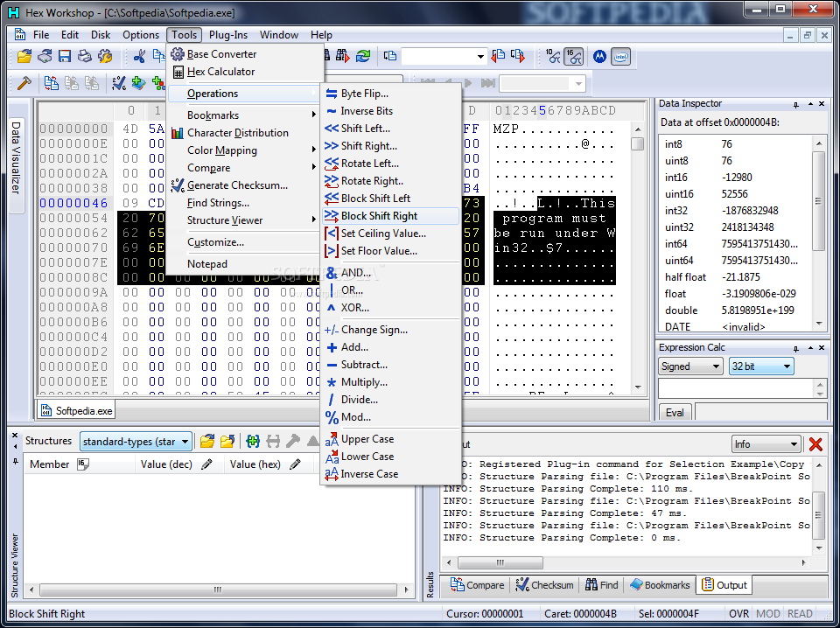Click OVR indicator in status bar
This screenshot has width=840, height=628.
[x=738, y=613]
